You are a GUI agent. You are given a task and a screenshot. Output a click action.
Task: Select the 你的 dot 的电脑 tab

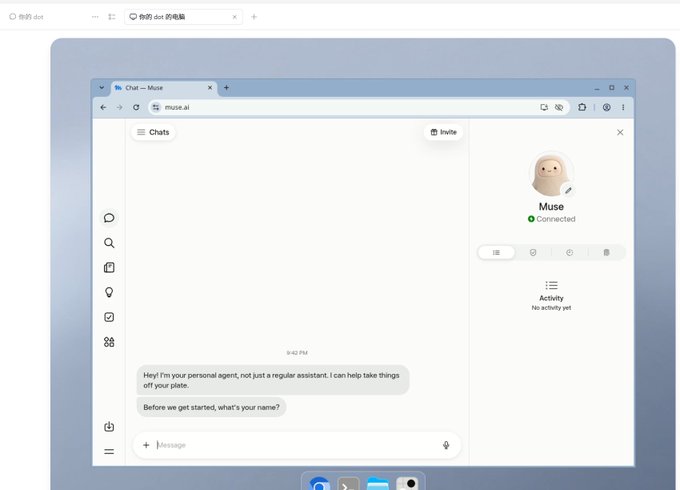click(x=183, y=17)
